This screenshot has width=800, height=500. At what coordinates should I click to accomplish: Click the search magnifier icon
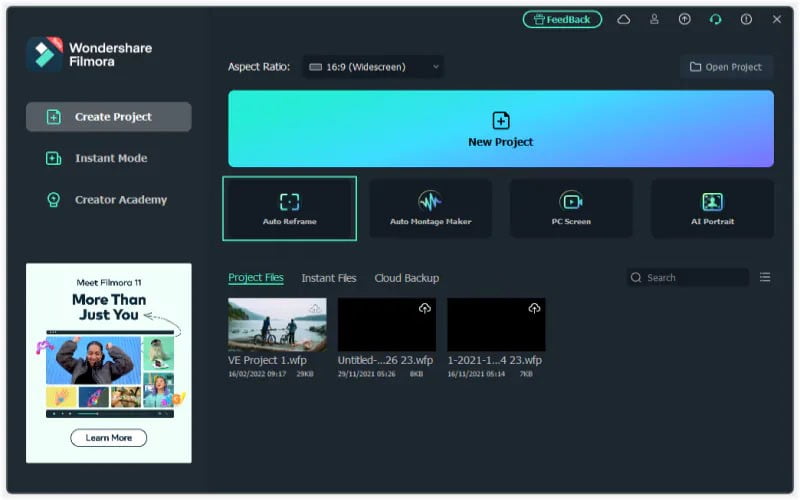click(636, 278)
